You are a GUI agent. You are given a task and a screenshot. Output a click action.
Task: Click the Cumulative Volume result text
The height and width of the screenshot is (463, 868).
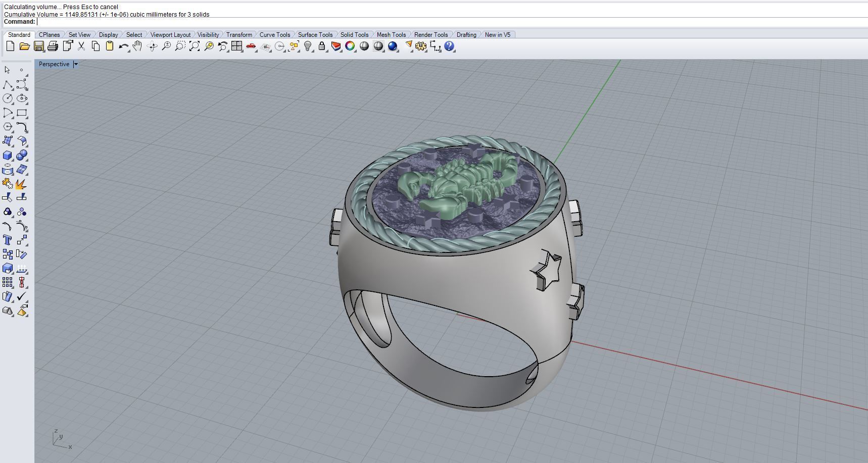(107, 15)
